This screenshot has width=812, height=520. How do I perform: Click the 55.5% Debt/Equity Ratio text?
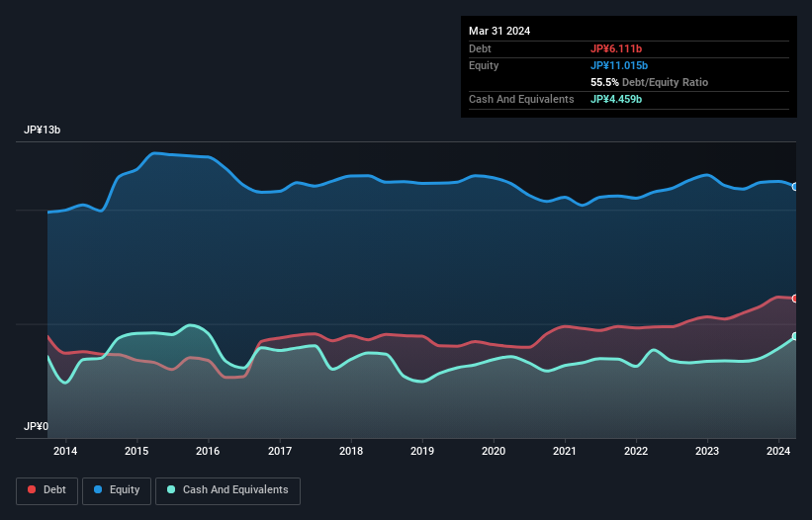[x=650, y=82]
